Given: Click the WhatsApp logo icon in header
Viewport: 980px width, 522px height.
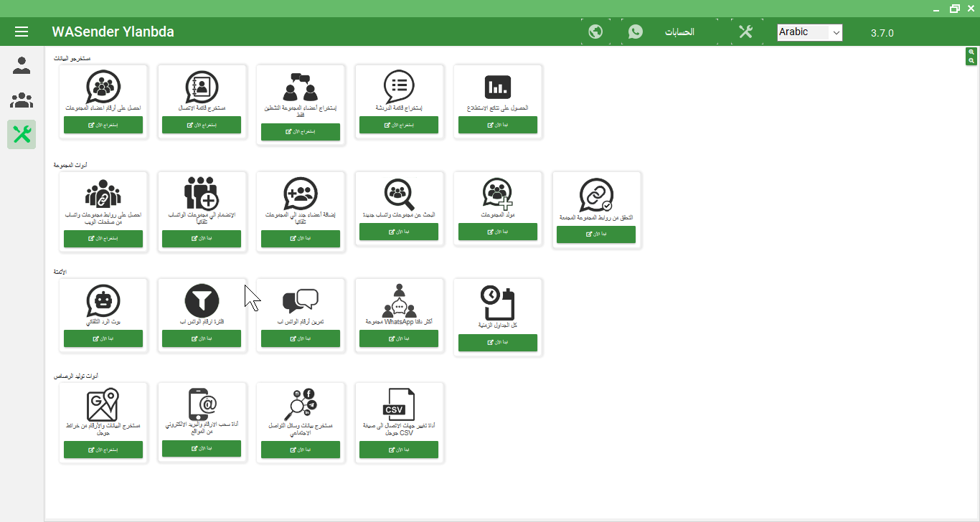Looking at the screenshot, I should (636, 32).
